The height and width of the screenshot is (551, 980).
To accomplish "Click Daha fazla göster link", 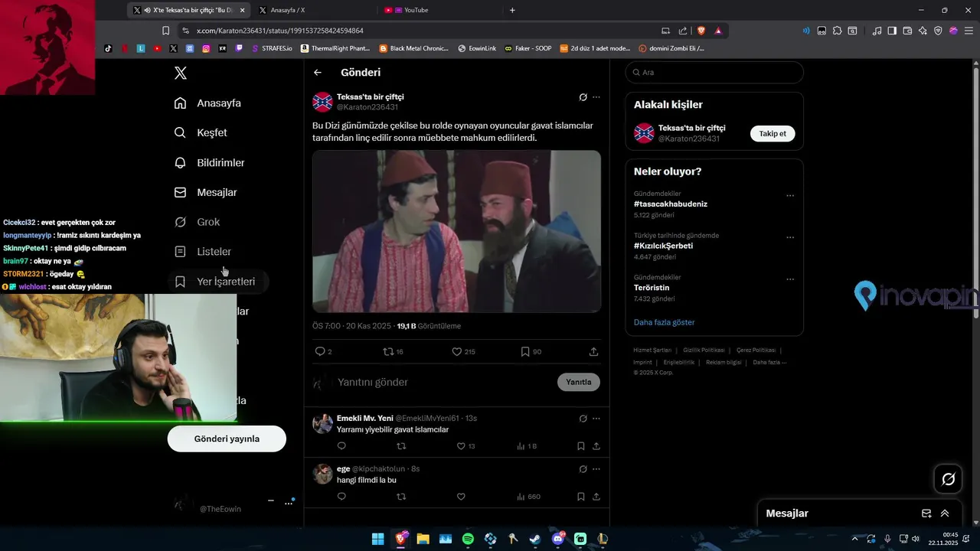I will pos(664,322).
